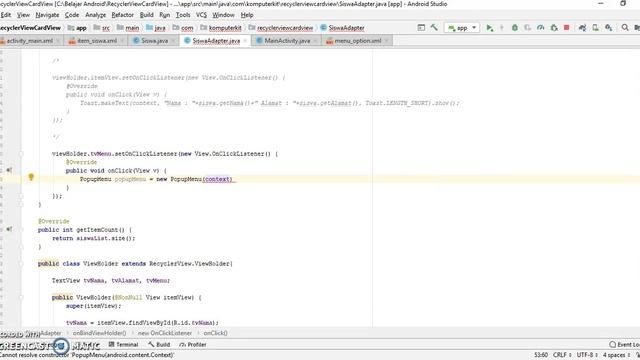The image size is (640, 360).
Task: Click the underlined (context) argument in code
Action: [x=218, y=179]
